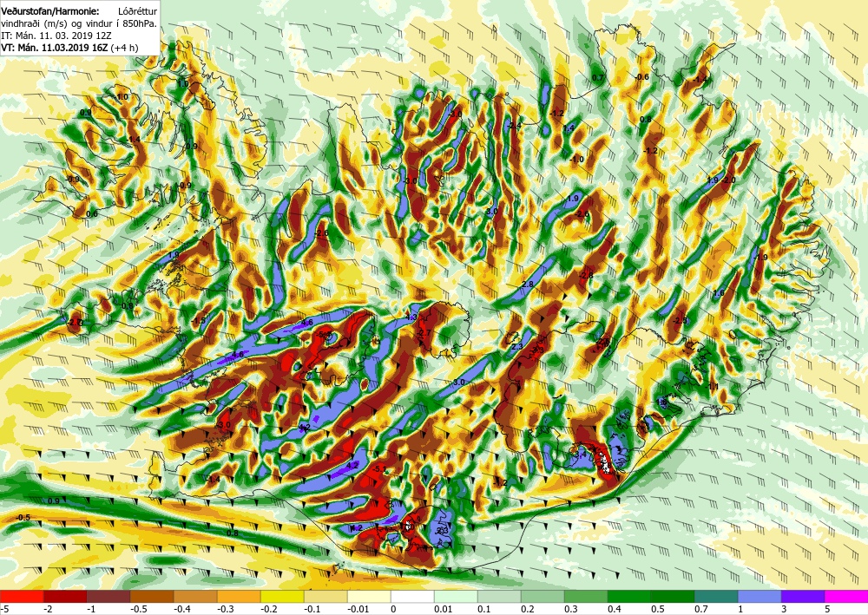Screen dimensions: 868x615
Task: Click the bright yellow swatch above -0.2
Action: (282, 597)
